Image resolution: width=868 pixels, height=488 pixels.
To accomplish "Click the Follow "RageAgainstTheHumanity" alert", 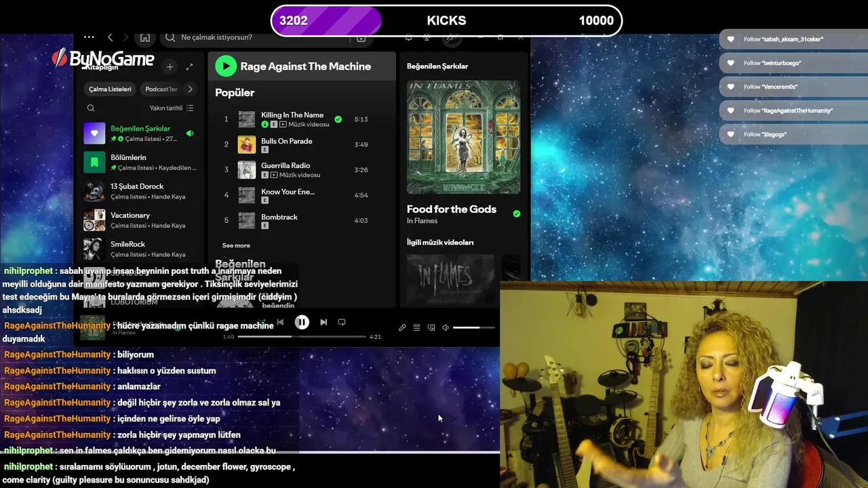I will (x=793, y=110).
